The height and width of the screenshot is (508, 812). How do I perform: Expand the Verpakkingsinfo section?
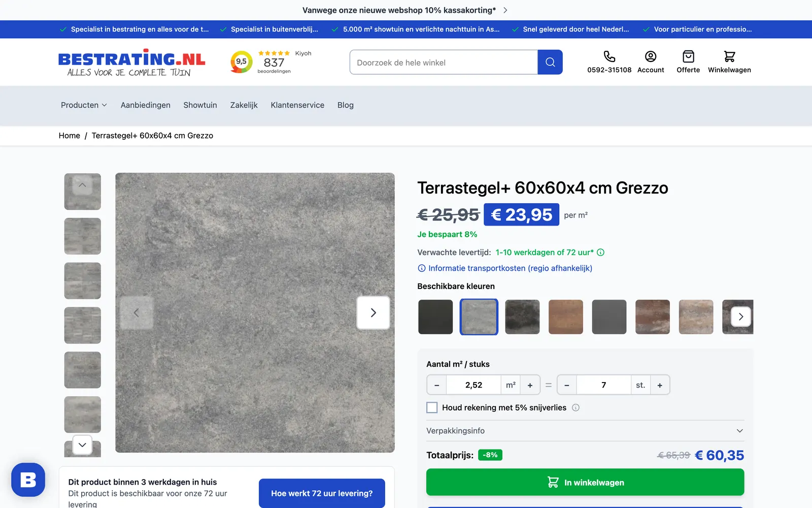tap(585, 431)
